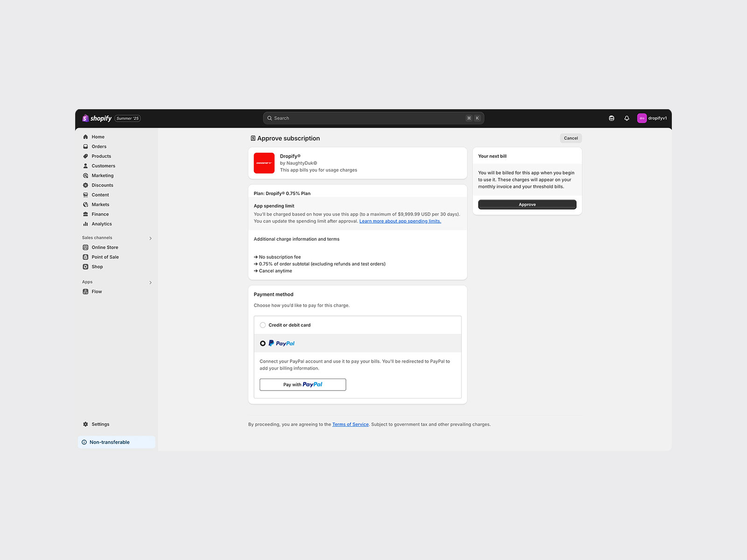Click the Analytics bar chart icon
This screenshot has width=747, height=560.
tap(85, 224)
